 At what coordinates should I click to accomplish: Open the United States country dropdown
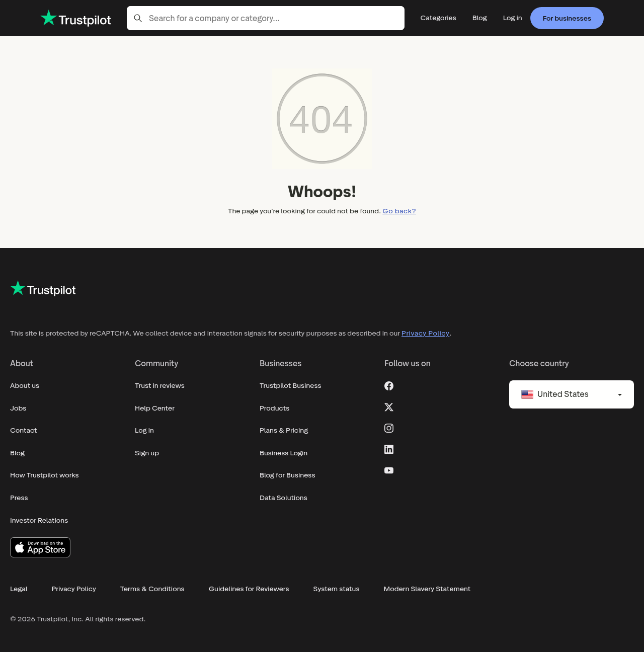(x=572, y=394)
